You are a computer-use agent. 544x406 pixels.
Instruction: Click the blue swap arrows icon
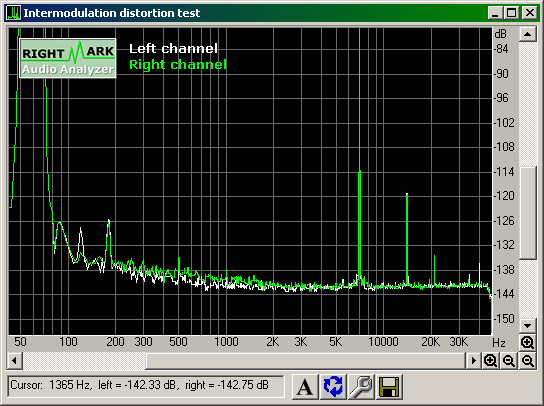[333, 386]
